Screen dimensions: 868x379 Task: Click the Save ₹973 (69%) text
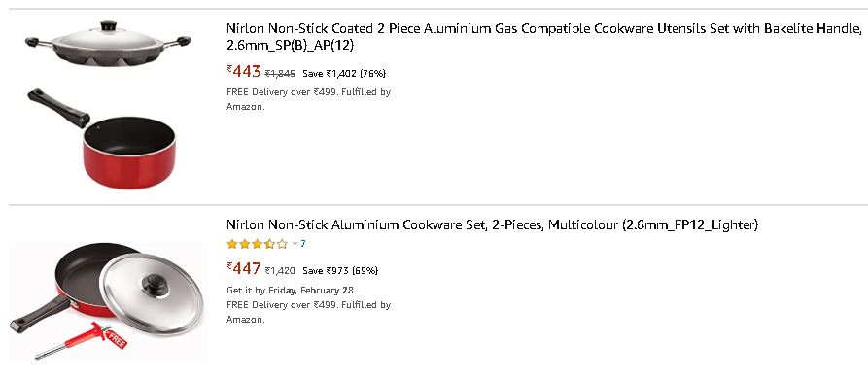pyautogui.click(x=340, y=271)
